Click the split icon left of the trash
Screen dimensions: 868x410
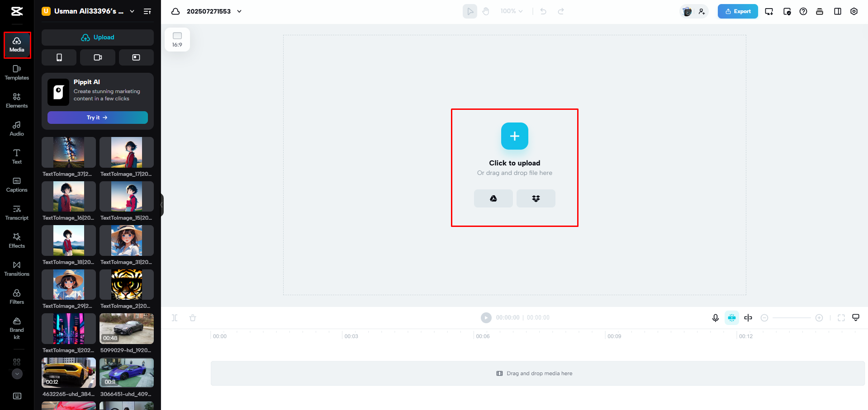pyautogui.click(x=175, y=318)
